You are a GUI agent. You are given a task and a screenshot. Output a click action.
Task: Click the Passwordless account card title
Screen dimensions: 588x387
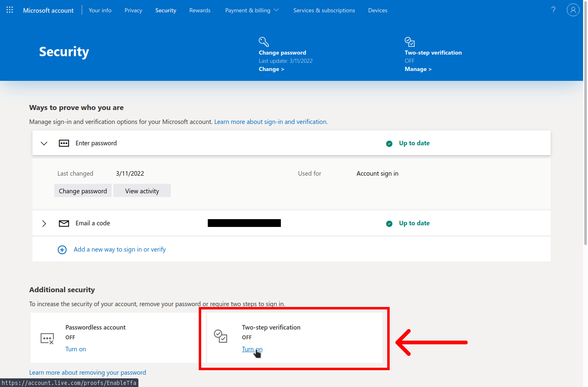click(x=95, y=327)
